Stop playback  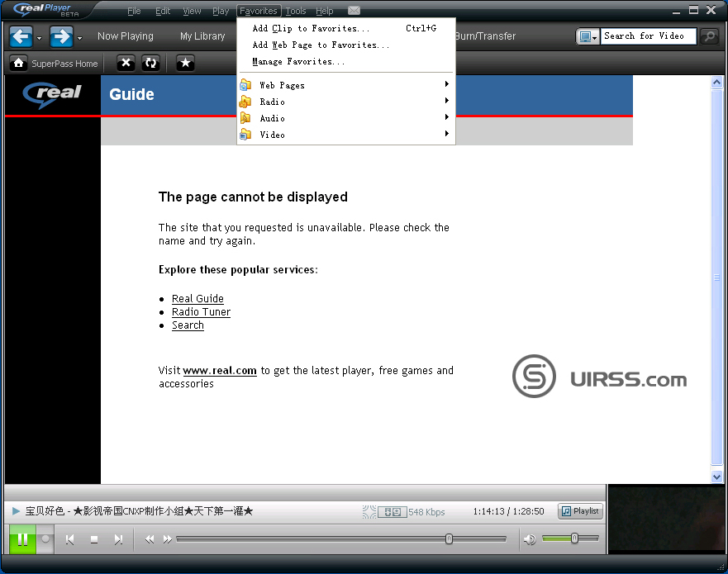pyautogui.click(x=94, y=539)
